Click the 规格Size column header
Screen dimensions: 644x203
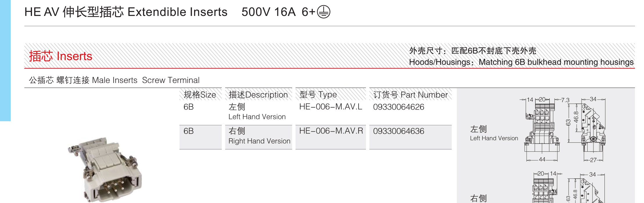(x=200, y=94)
